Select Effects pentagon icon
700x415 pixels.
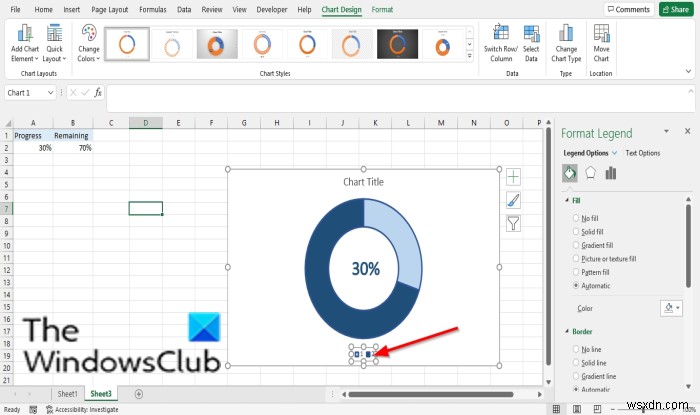click(590, 173)
